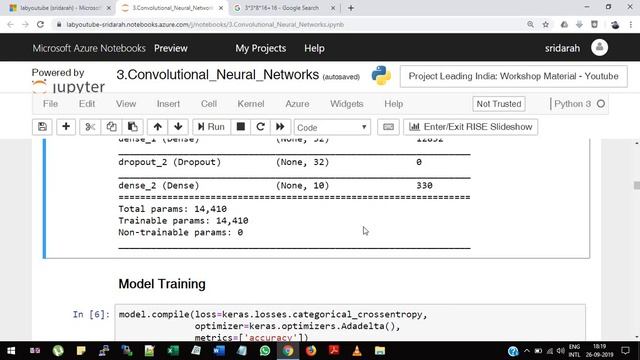Screen dimensions: 640x360
Task: Open Firefox from the taskbar
Action: click(x=311, y=351)
